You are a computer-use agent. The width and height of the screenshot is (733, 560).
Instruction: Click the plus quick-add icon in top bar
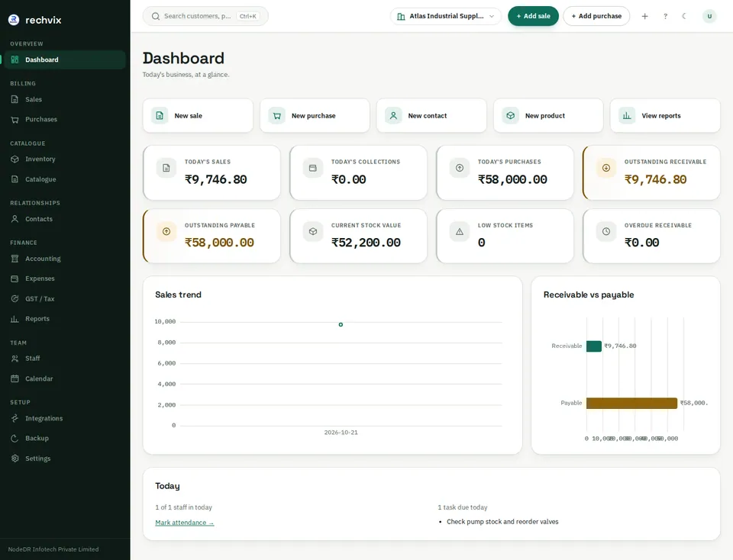[x=644, y=16]
